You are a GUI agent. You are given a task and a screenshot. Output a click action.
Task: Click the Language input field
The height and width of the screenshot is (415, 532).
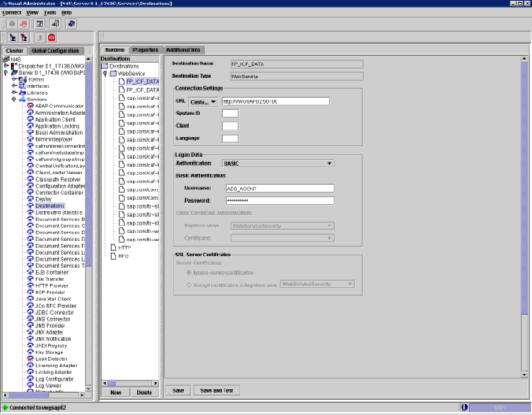pyautogui.click(x=230, y=138)
